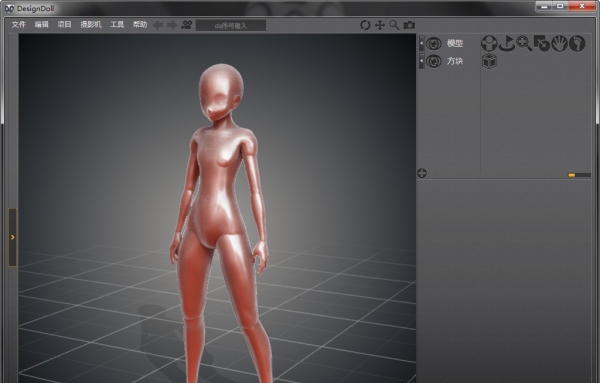Open the 工具 menu
Screen dimensions: 600x383
coord(117,25)
